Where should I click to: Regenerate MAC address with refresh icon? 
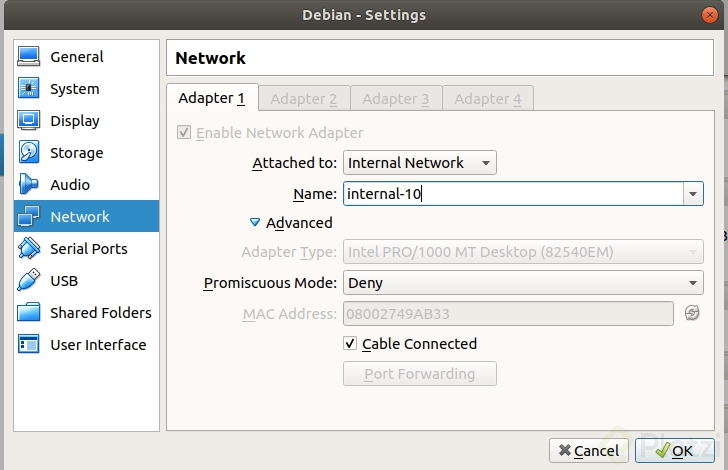click(692, 314)
